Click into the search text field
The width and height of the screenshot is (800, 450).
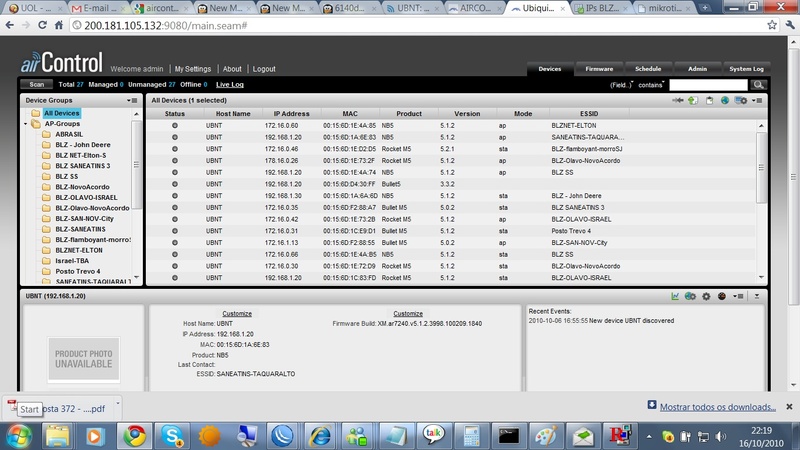[x=708, y=85]
